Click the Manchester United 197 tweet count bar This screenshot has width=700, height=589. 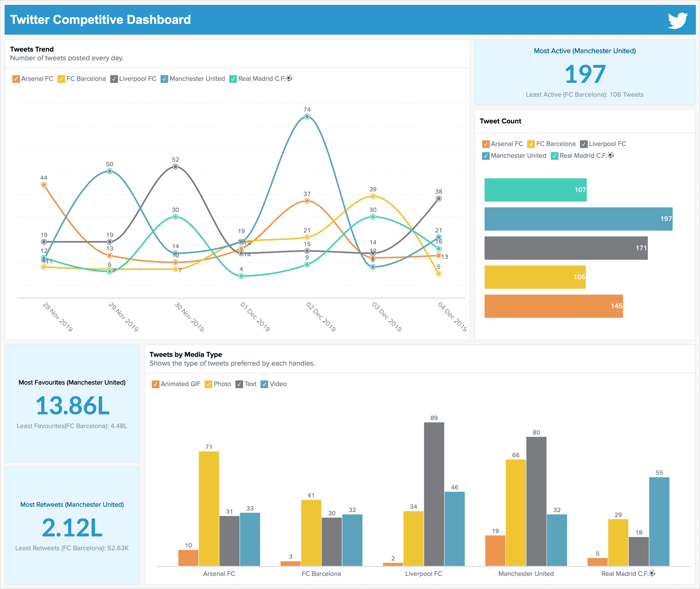click(x=578, y=219)
